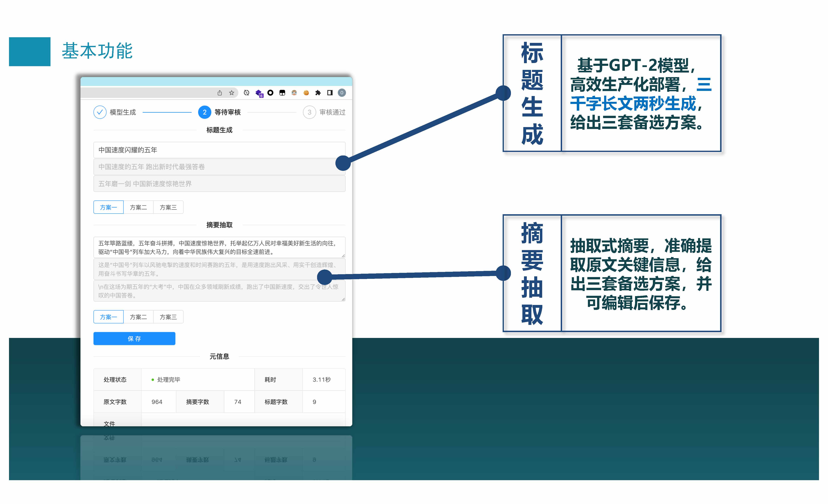
Task: Choose 方案二 under 标题生成
Action: [138, 207]
